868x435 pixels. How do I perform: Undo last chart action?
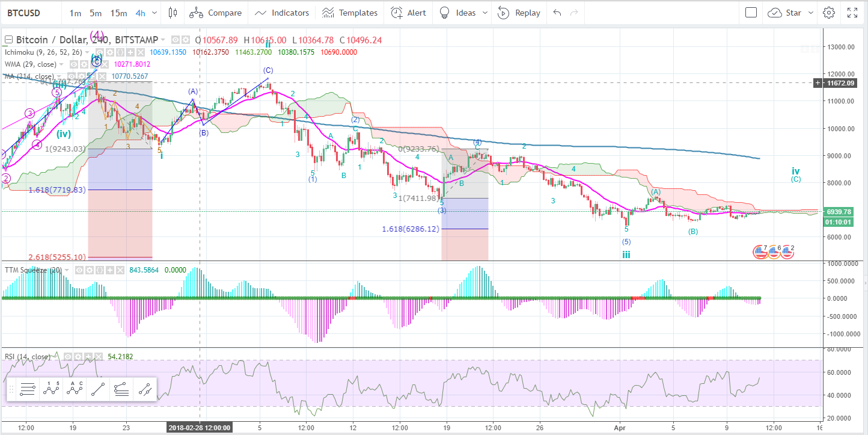[x=558, y=13]
